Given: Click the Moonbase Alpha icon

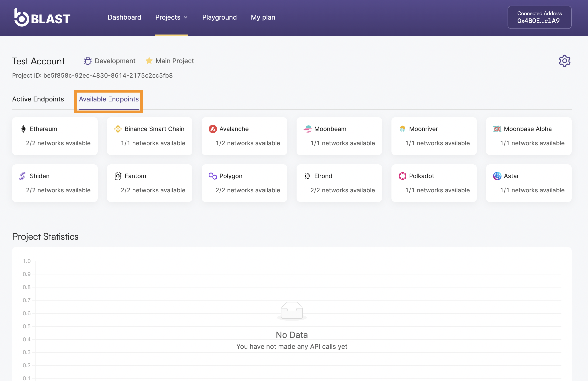Looking at the screenshot, I should point(497,129).
